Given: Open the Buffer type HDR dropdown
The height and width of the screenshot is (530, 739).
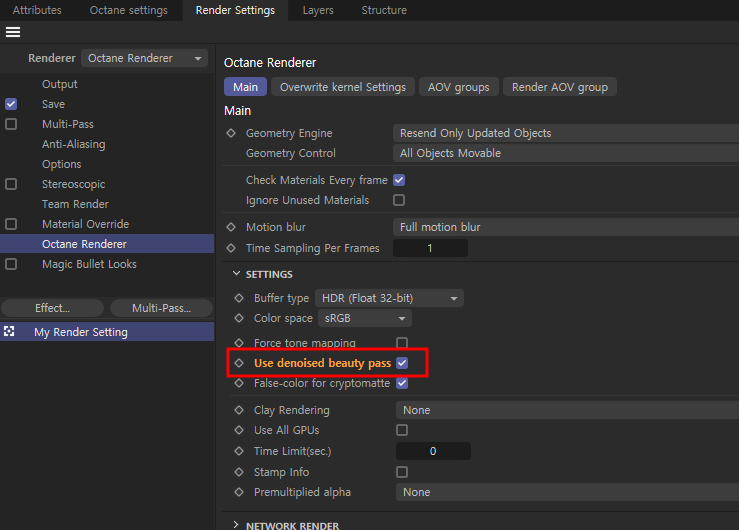Looking at the screenshot, I should coord(389,298).
